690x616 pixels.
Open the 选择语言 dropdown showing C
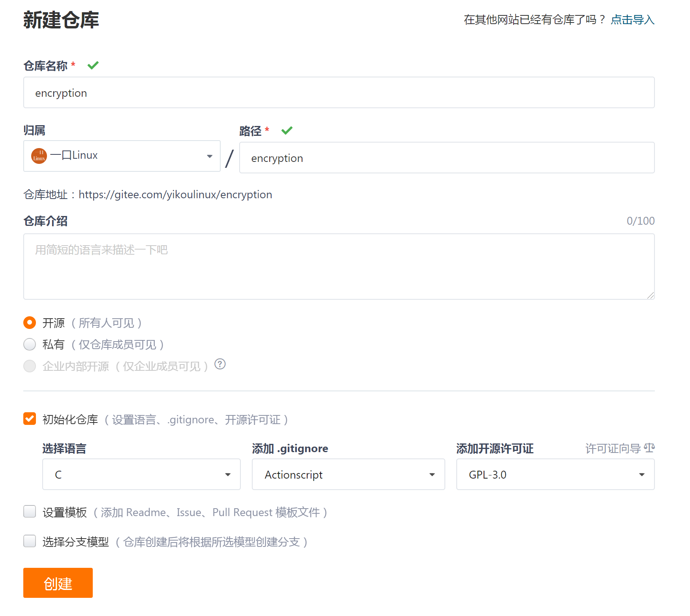(141, 474)
